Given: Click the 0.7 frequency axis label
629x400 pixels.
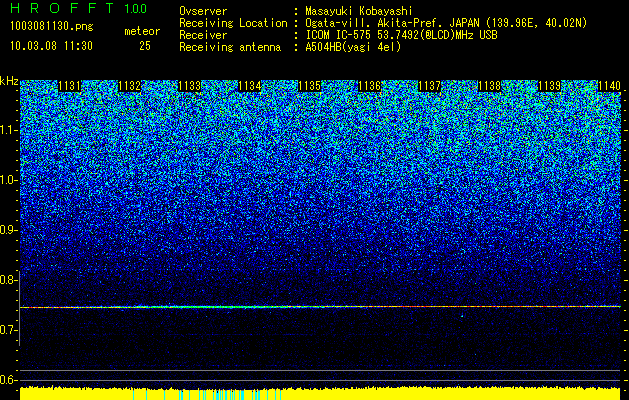Looking at the screenshot, I should (x=8, y=330).
